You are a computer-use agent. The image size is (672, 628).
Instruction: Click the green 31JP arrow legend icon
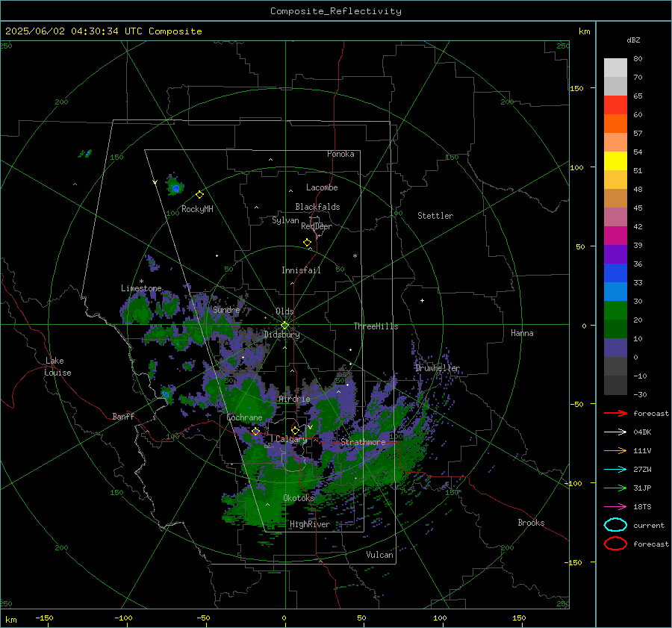[615, 488]
